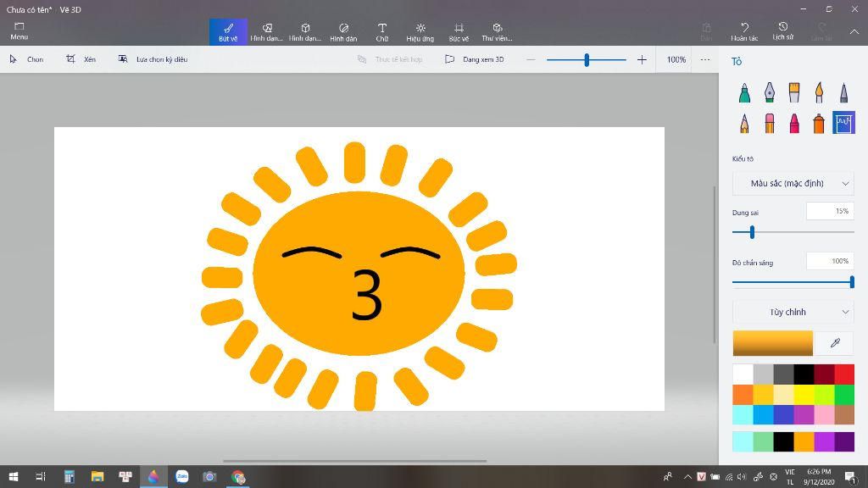
Task: Switch to the Hình dán stickers tab
Action: coord(343,31)
